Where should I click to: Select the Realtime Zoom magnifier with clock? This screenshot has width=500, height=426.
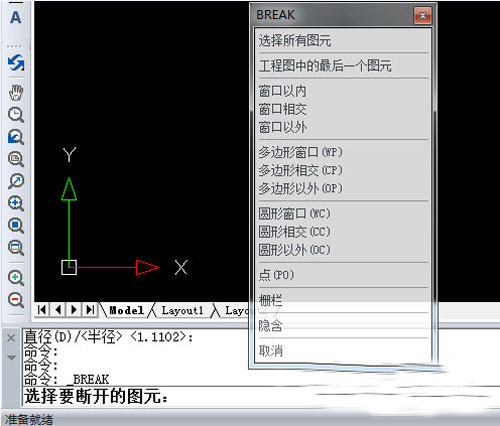point(16,115)
